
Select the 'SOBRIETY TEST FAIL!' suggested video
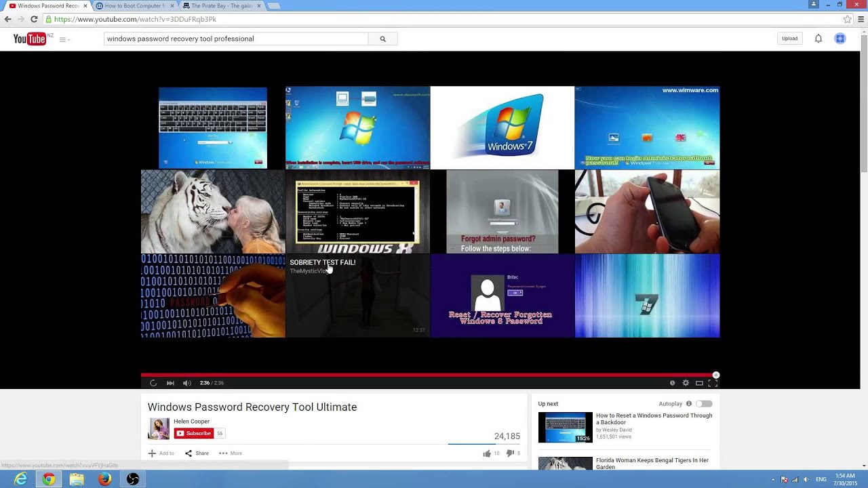point(357,296)
